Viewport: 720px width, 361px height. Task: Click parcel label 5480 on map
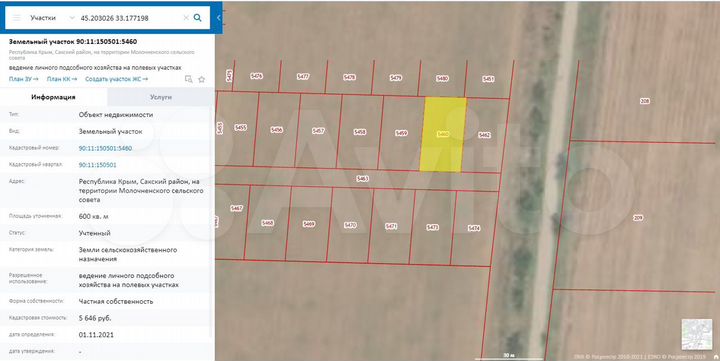[442, 79]
